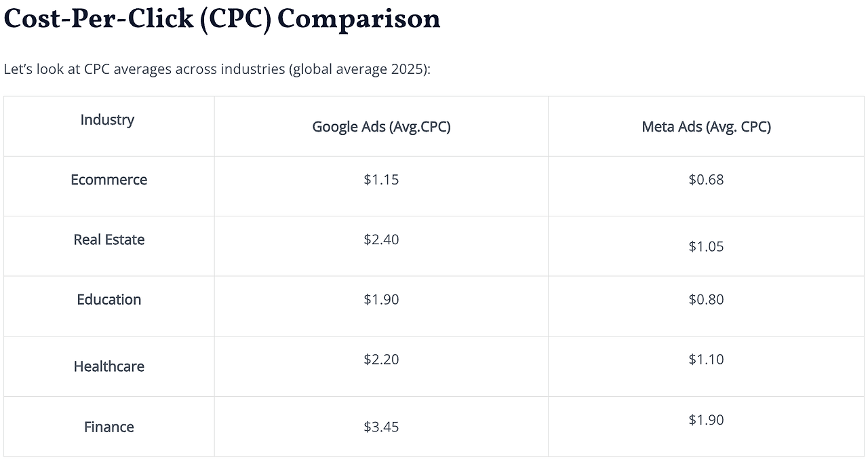Click the $1.15 Ecommerce Google value
This screenshot has height=462, width=868.
tap(381, 180)
